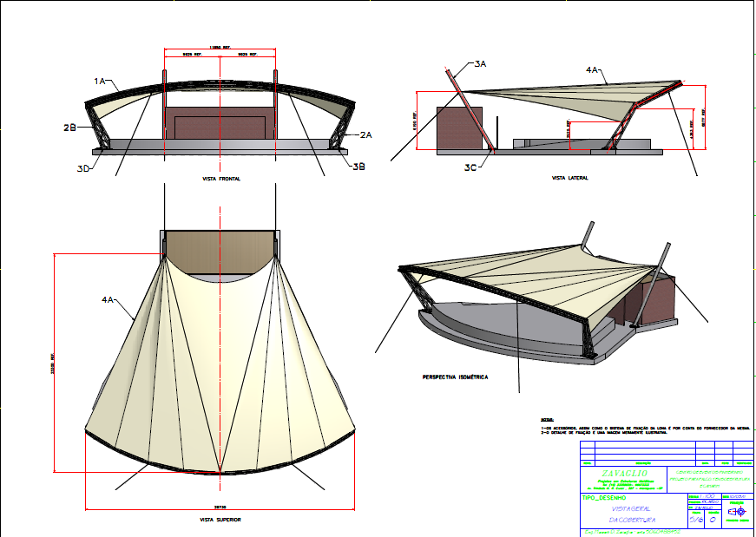The image size is (756, 537).
Task: Click the 3B callout label
Action: point(358,165)
